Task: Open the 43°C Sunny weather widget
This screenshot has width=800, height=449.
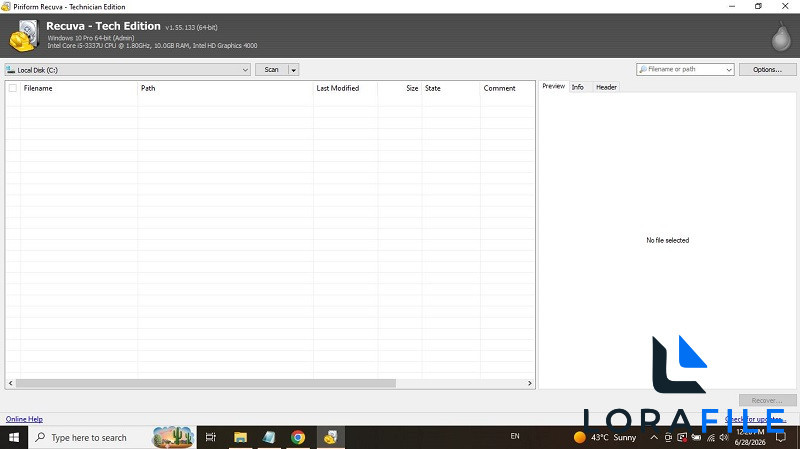Action: coord(605,437)
